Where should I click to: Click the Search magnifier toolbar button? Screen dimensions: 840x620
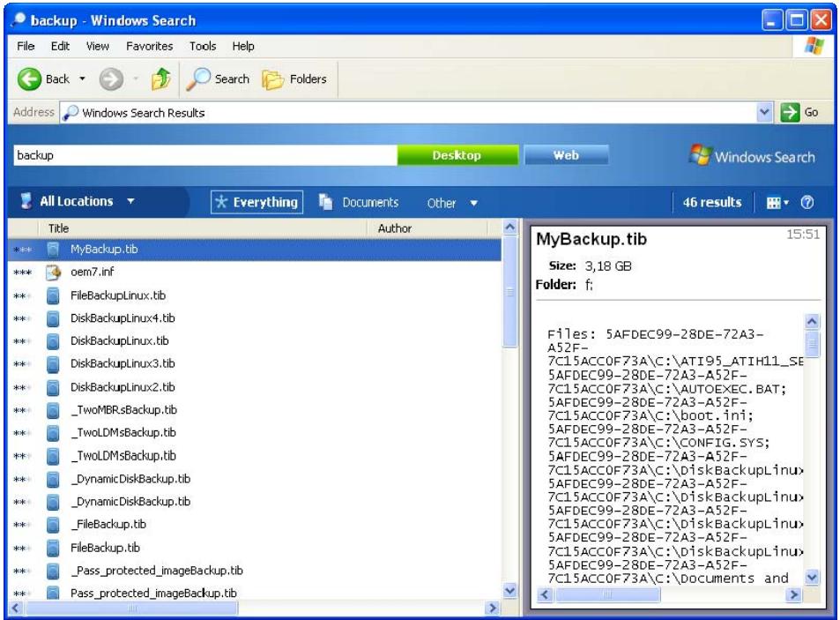(x=218, y=79)
